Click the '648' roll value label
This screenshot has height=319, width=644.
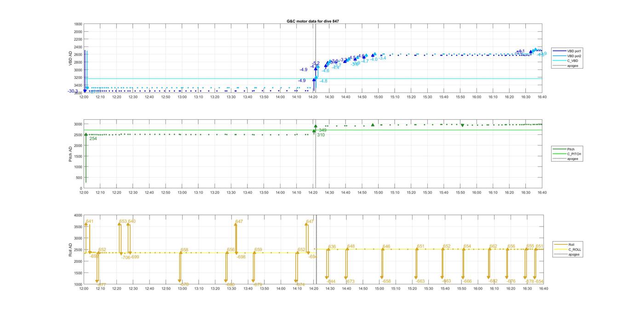(x=351, y=246)
